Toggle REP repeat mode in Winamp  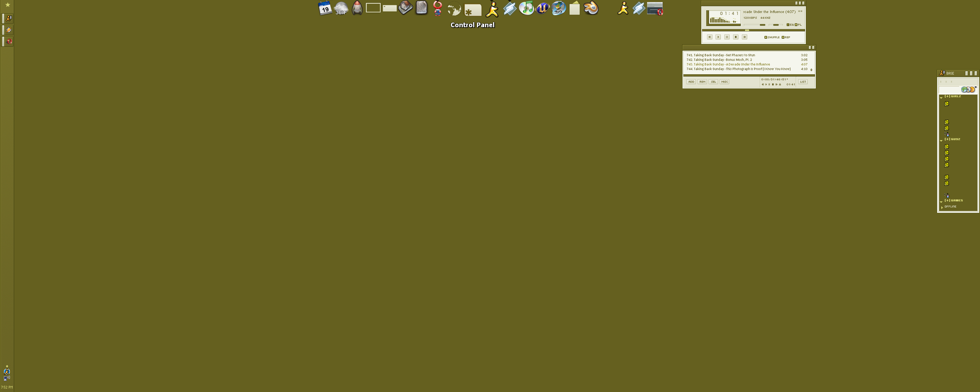tap(786, 38)
